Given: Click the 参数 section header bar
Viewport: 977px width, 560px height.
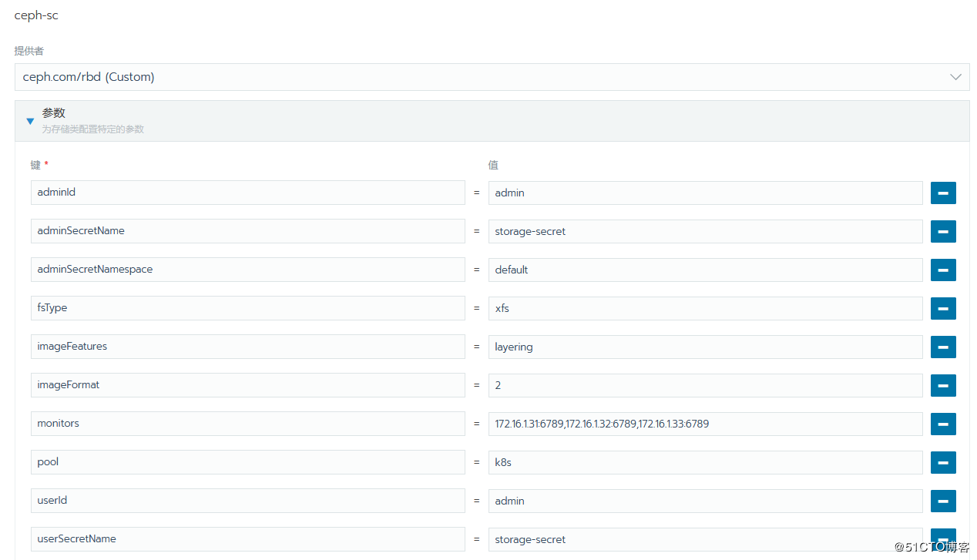Looking at the screenshot, I should pyautogui.click(x=492, y=121).
